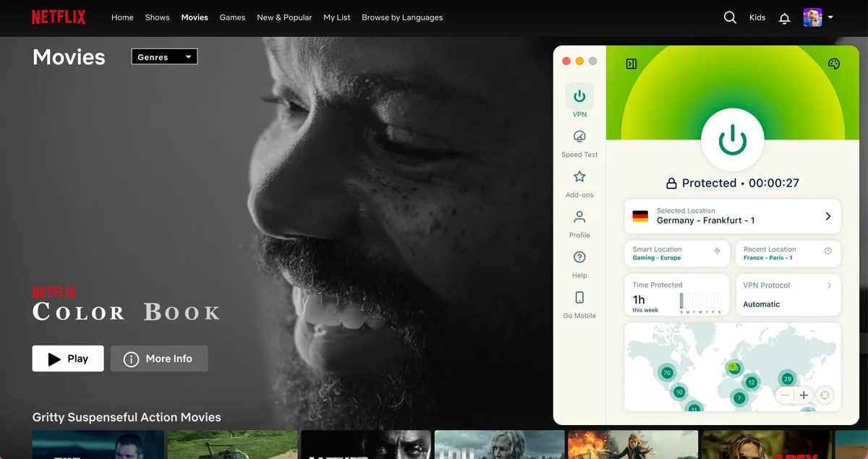This screenshot has height=459, width=868.
Task: Click the 7 server cluster on map
Action: tap(739, 398)
